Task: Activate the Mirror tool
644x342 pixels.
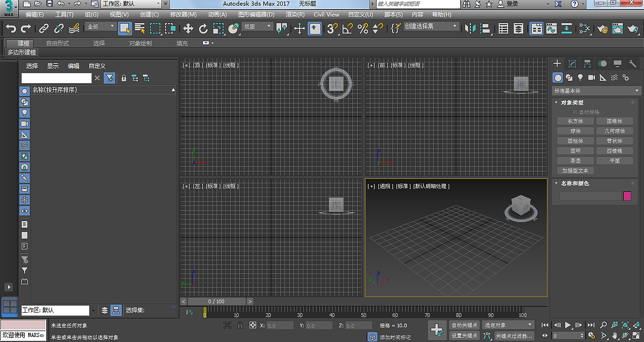Action: pos(470,29)
